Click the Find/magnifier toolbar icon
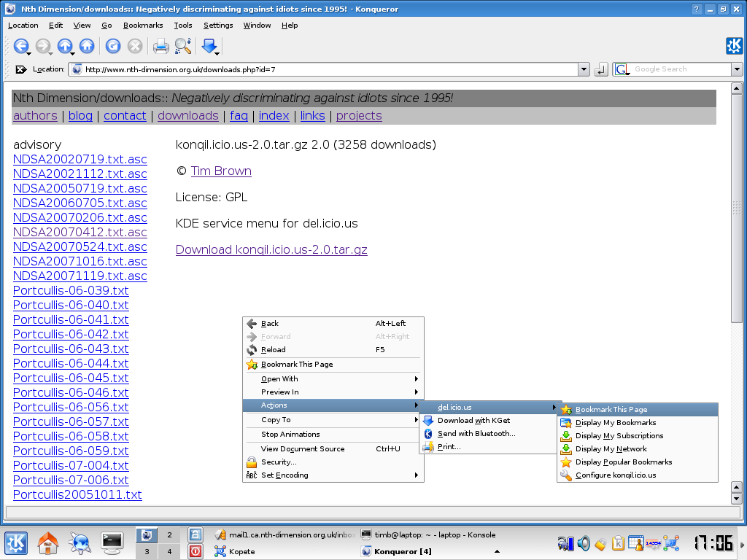 pyautogui.click(x=183, y=46)
